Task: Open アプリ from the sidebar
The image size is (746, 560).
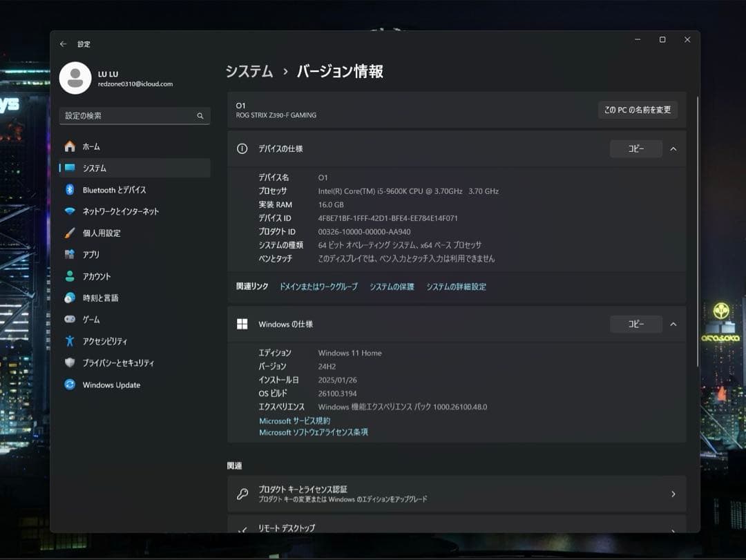Action: pyautogui.click(x=88, y=255)
